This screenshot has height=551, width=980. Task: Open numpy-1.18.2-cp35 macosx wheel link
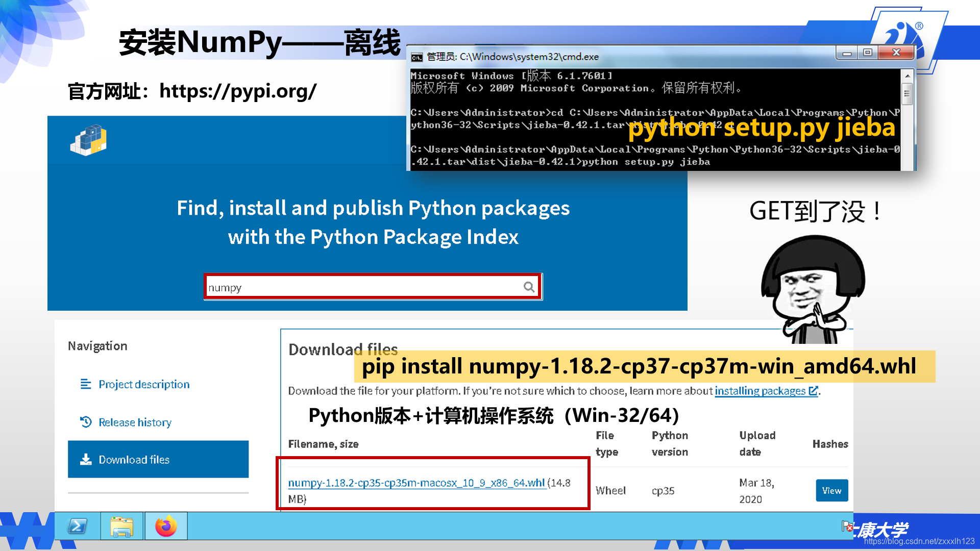416,483
